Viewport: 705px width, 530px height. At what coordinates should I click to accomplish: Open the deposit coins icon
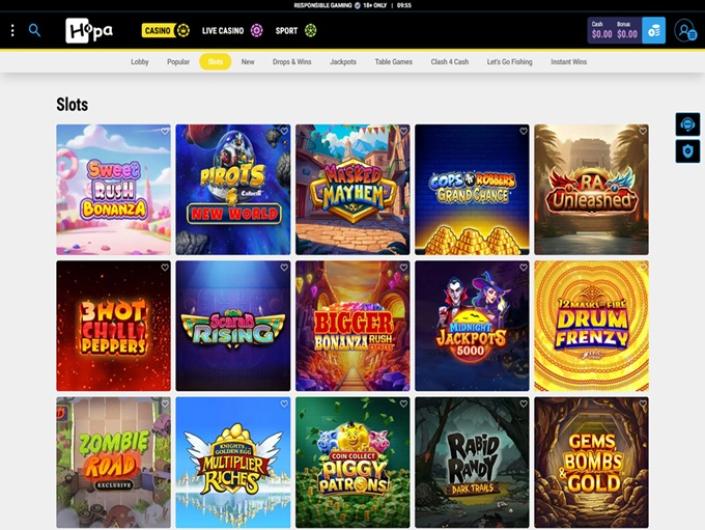(653, 31)
